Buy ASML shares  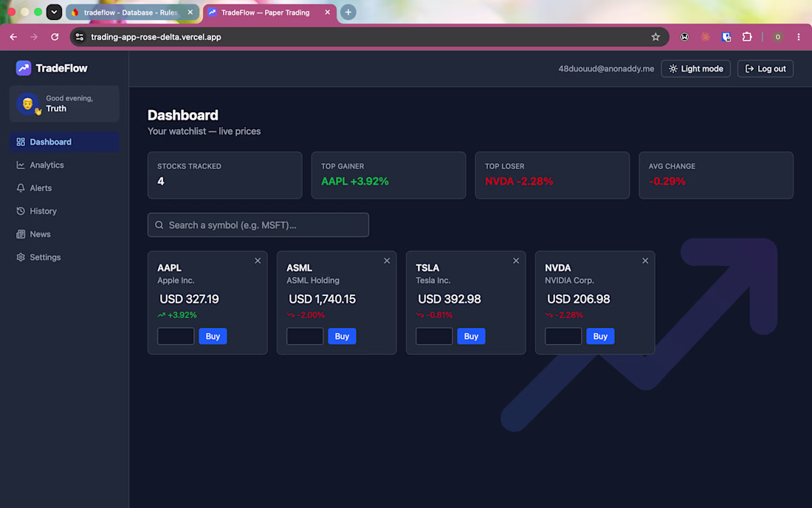pos(342,336)
